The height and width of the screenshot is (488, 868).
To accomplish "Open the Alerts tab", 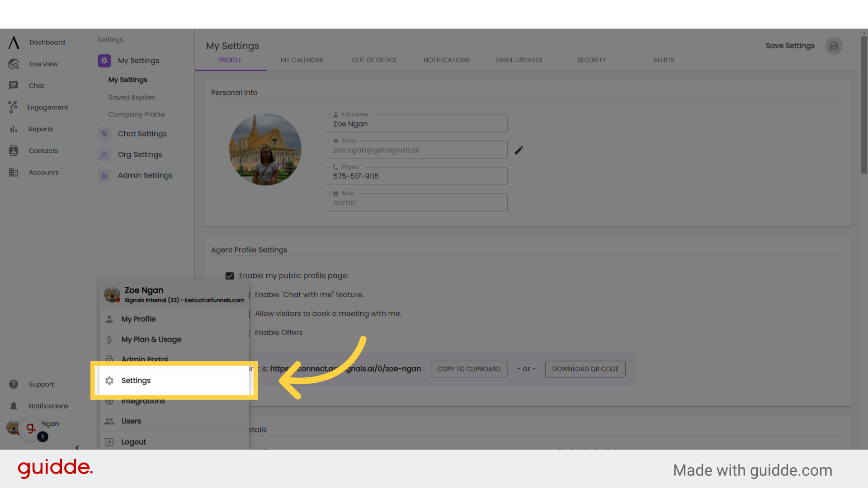I will click(664, 60).
